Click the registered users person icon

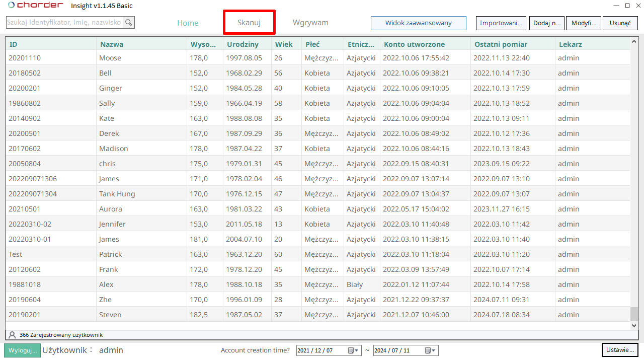coord(12,335)
